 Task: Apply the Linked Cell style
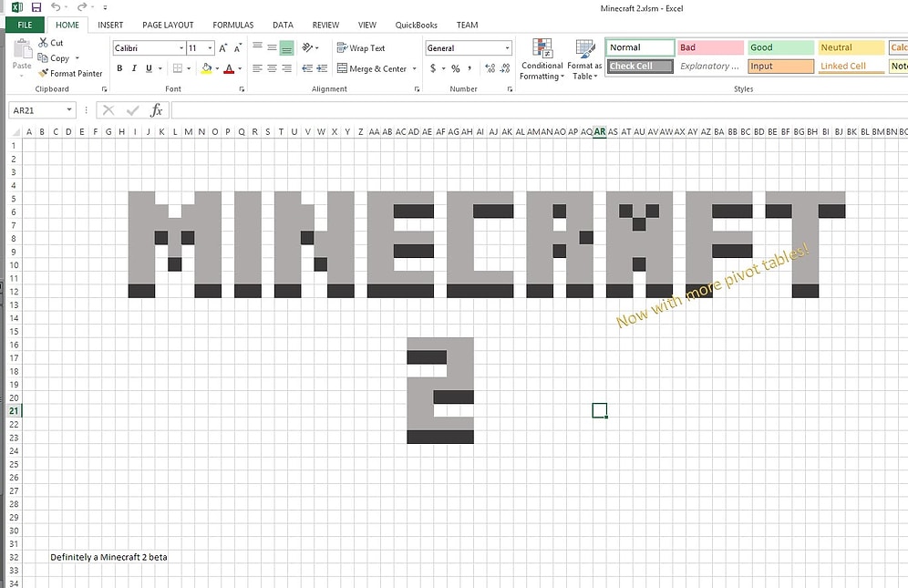[x=851, y=66]
